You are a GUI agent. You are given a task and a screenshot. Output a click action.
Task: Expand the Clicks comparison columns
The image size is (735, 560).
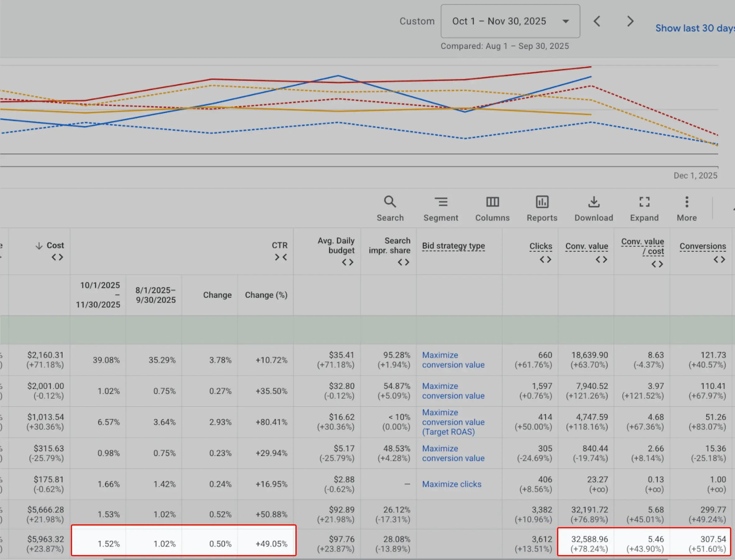coord(545,259)
